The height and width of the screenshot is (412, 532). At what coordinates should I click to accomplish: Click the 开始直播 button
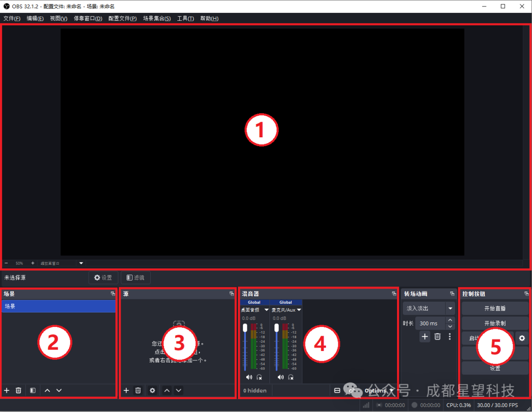coord(495,308)
